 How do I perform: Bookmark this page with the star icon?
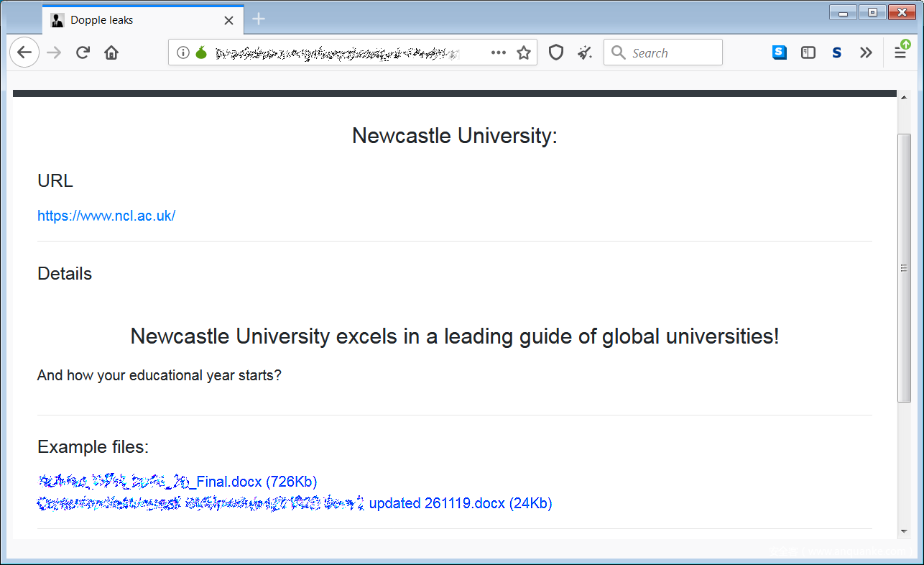tap(524, 52)
